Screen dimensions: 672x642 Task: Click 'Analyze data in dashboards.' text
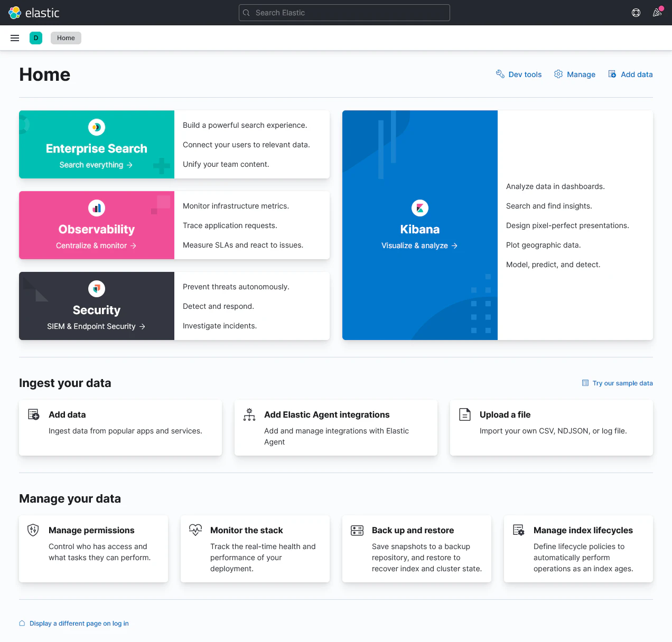[555, 186]
